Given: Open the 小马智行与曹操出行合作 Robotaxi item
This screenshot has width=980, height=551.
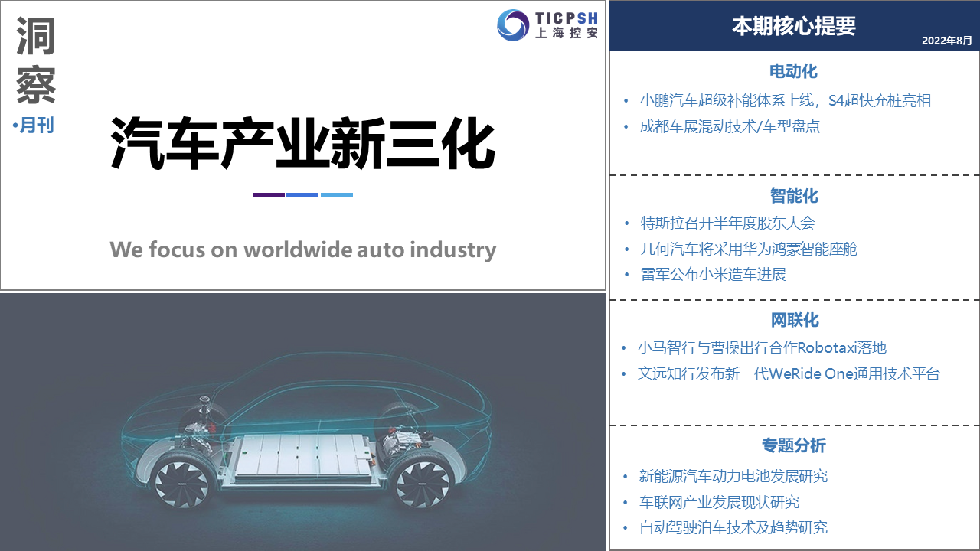Looking at the screenshot, I should (x=762, y=347).
